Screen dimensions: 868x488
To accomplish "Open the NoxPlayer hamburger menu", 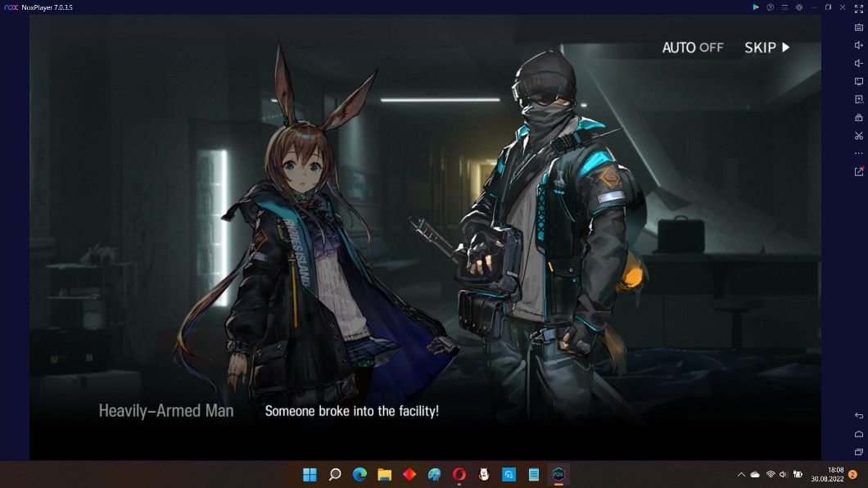I will click(784, 7).
